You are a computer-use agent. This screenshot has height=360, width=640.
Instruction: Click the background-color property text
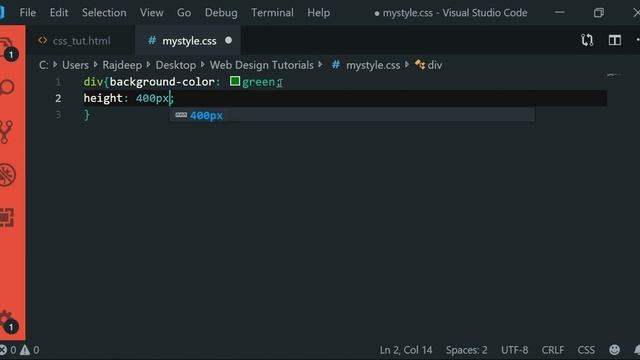(x=162, y=82)
